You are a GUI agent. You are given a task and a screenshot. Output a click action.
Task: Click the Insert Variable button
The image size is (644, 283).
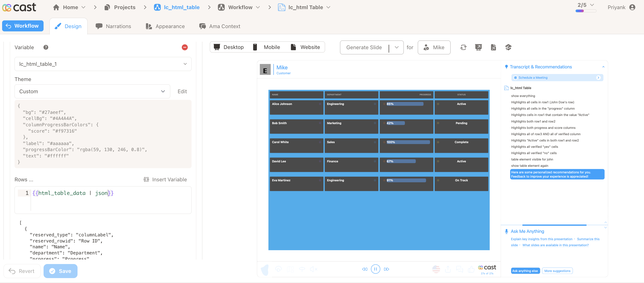pos(165,179)
